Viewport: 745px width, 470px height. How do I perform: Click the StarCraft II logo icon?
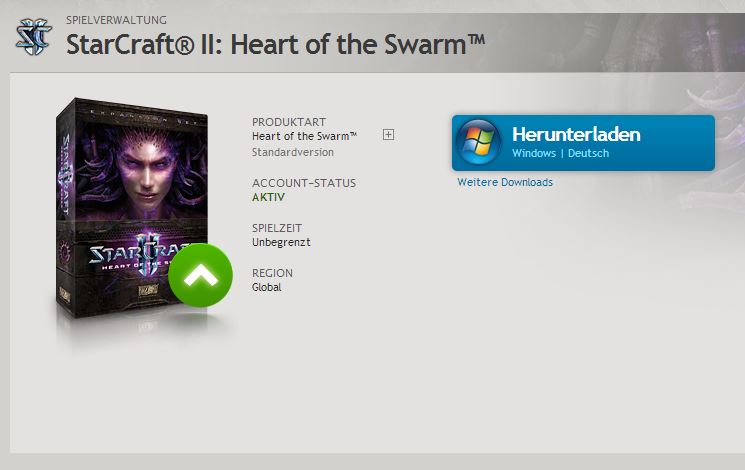point(33,36)
